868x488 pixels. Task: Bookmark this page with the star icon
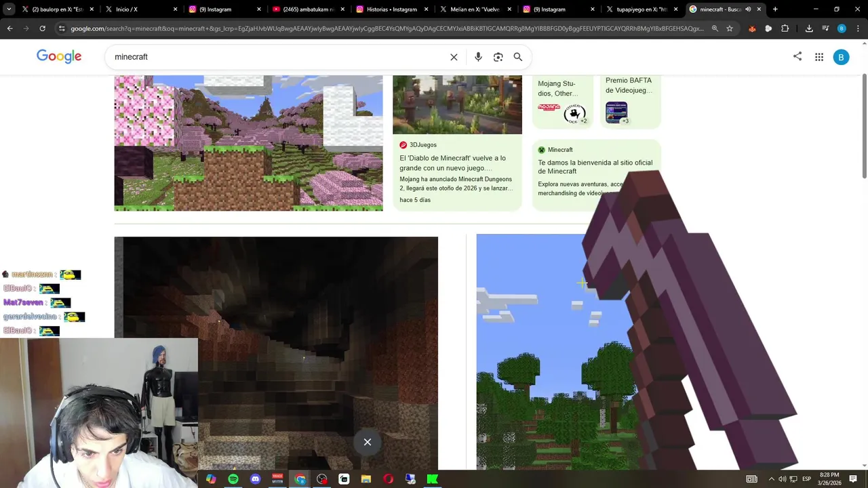730,28
